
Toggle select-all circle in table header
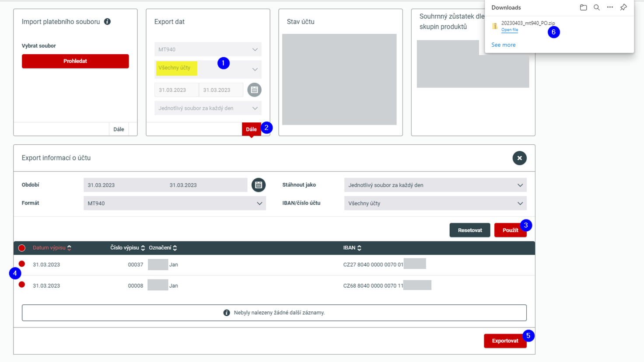pos(22,248)
